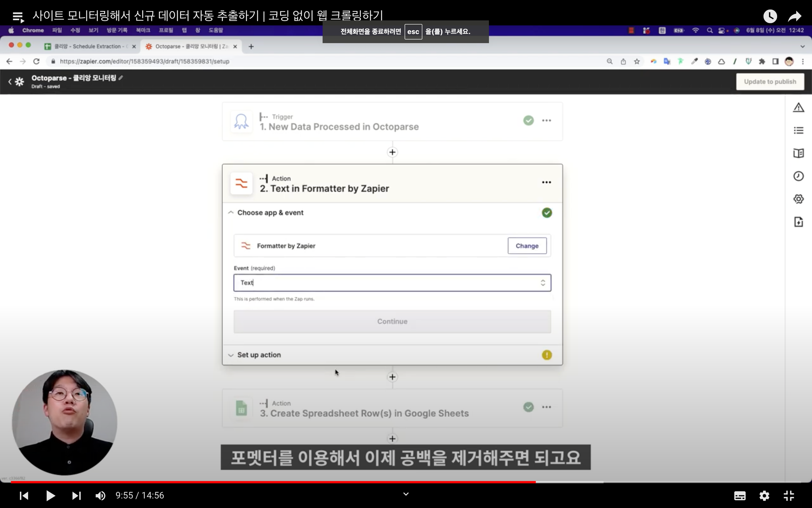Click the Zapier home logo icon
This screenshot has height=508, width=812.
(19, 82)
